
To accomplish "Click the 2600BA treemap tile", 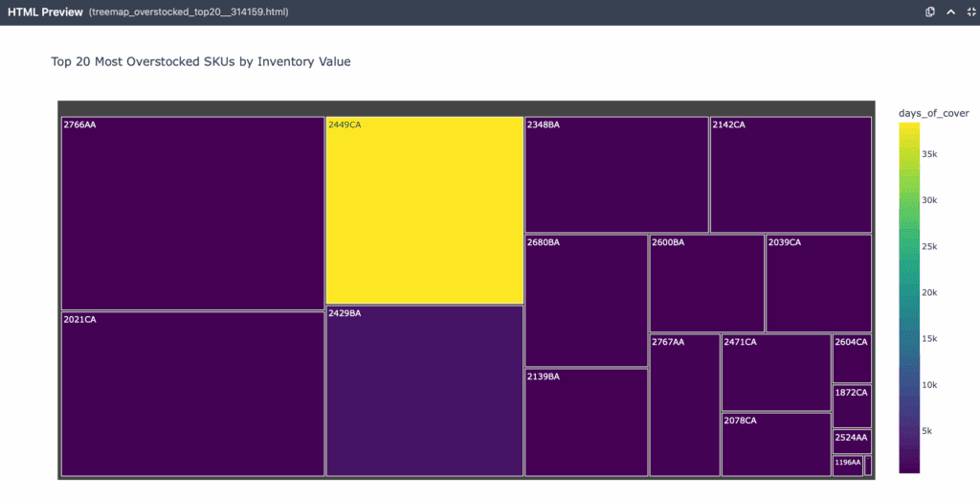I will click(x=706, y=284).
